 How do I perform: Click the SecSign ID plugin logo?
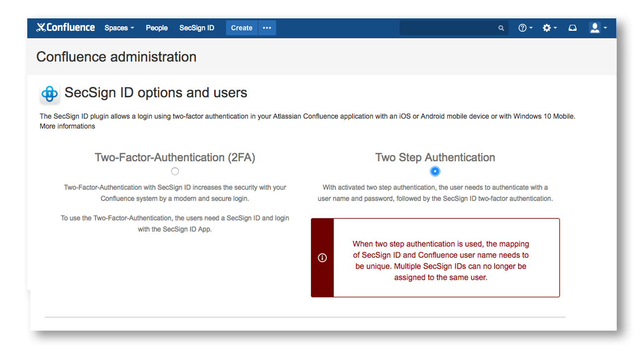coord(49,93)
